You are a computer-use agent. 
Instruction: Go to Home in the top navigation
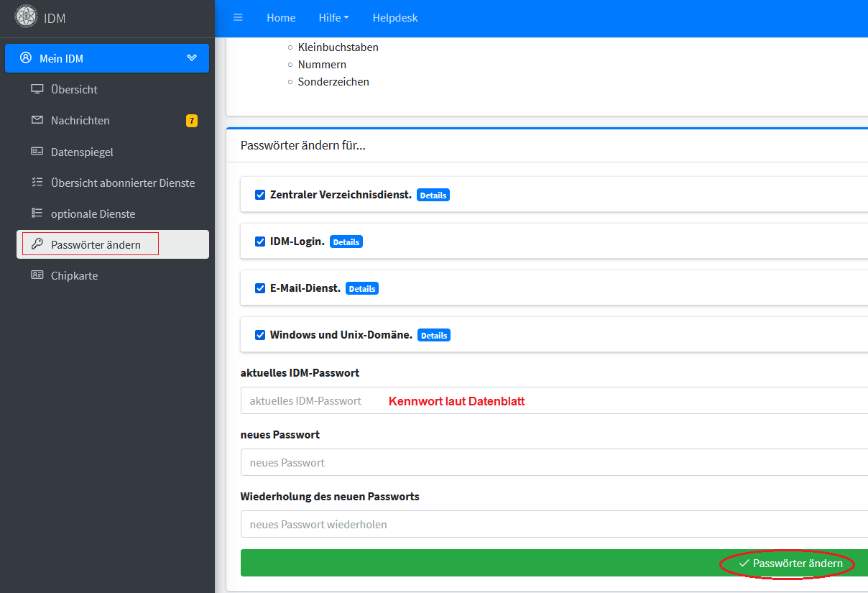(281, 18)
